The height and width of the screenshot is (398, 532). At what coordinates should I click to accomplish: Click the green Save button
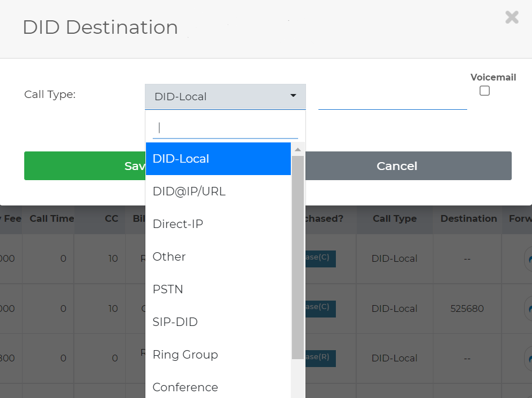(x=85, y=166)
